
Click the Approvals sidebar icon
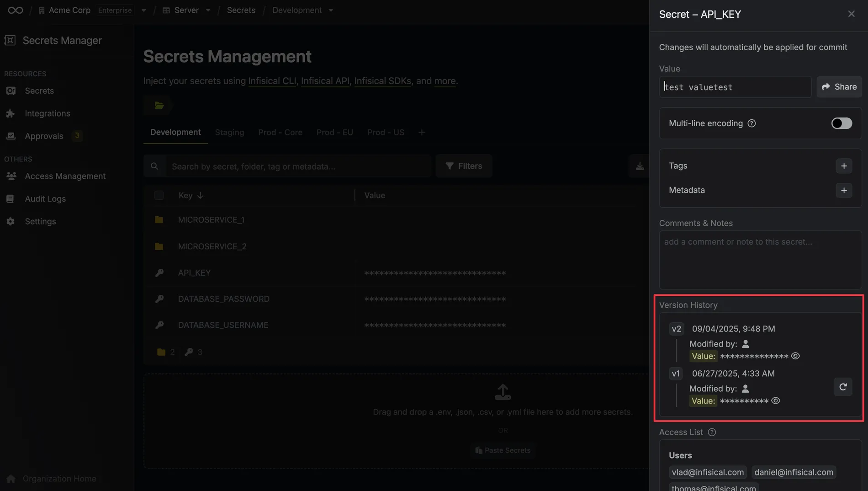coord(11,136)
